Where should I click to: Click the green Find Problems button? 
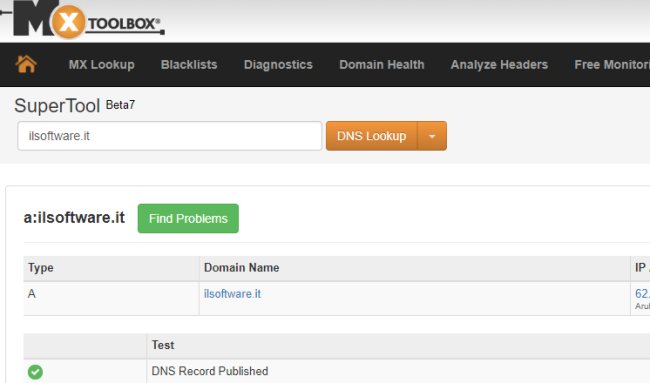coord(188,218)
